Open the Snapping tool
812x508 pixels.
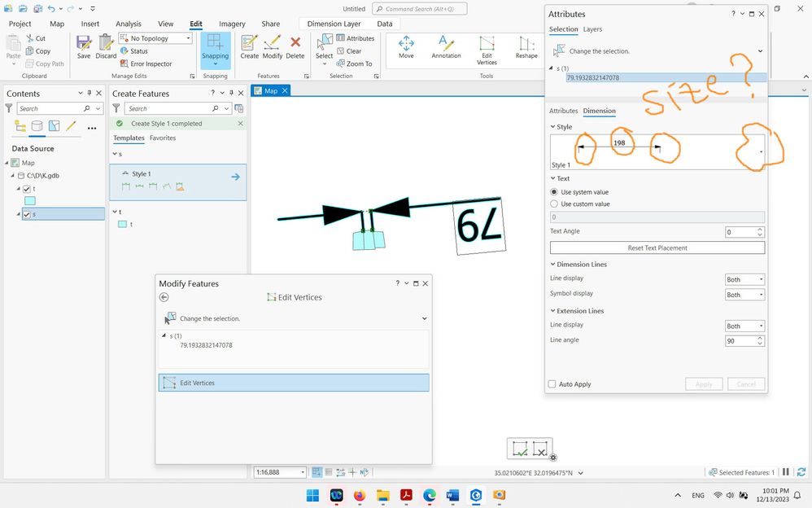(x=215, y=50)
